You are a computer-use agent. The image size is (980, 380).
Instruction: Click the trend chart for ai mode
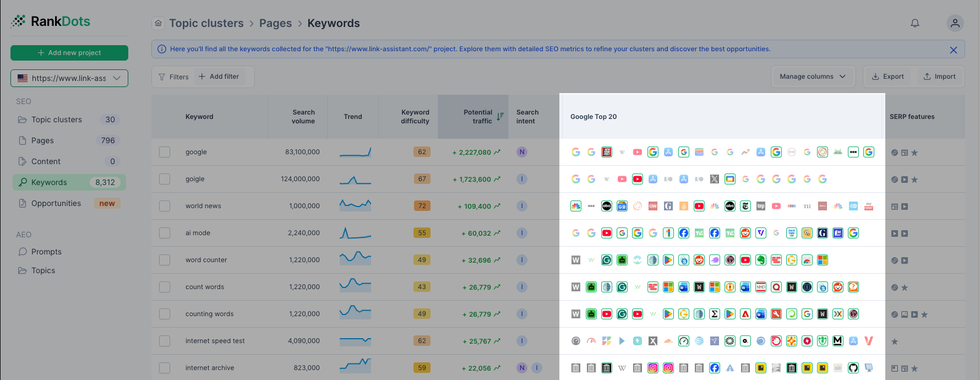(x=355, y=233)
